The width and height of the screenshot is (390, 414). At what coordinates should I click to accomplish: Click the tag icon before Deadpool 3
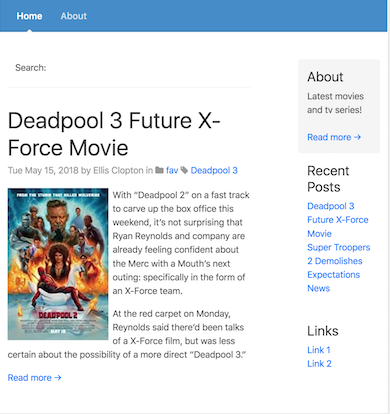pyautogui.click(x=184, y=170)
